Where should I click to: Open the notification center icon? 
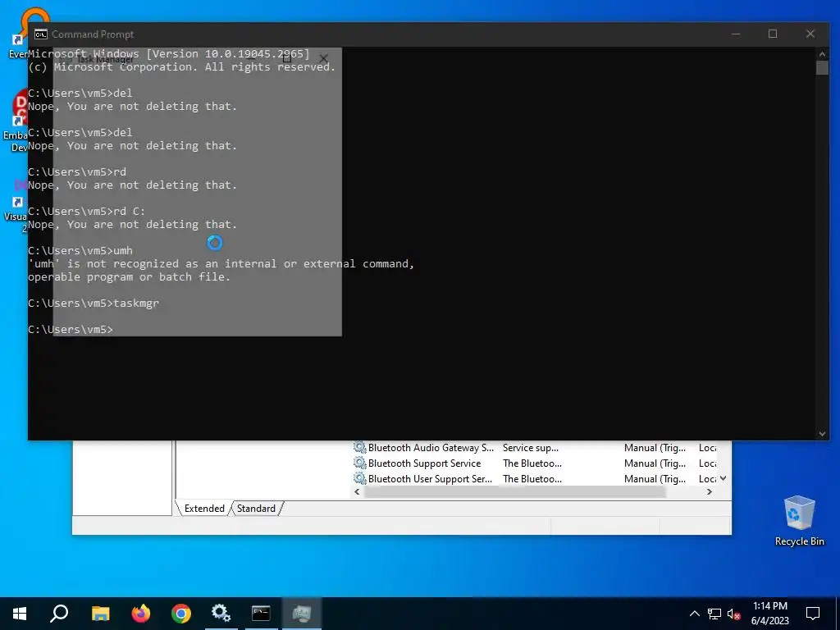(813, 614)
